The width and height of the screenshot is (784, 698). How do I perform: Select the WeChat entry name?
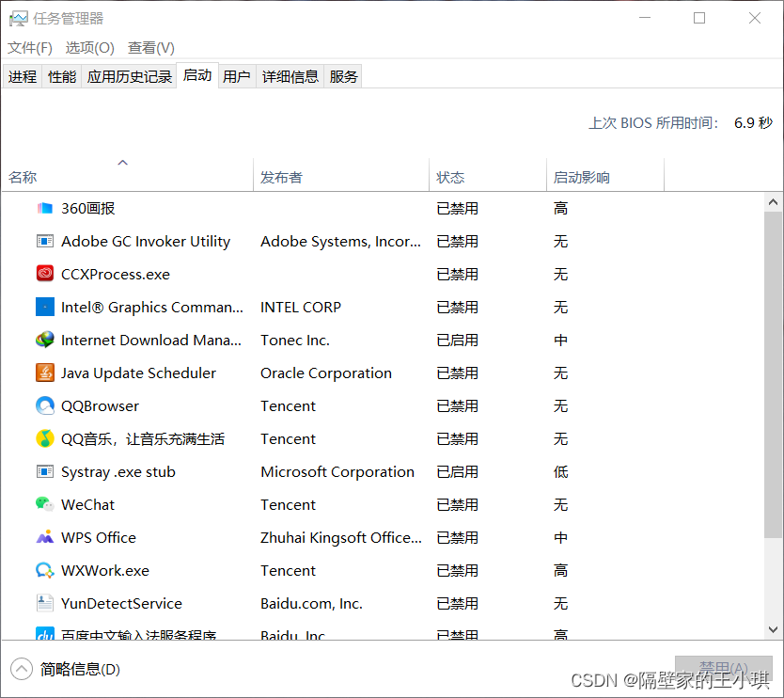coord(88,505)
